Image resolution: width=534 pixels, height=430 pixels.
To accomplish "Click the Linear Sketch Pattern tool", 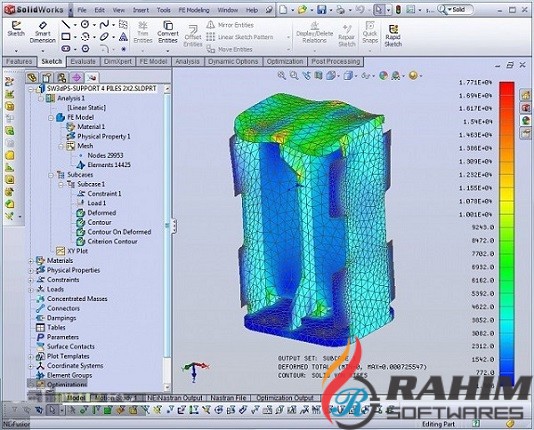I will [240, 37].
